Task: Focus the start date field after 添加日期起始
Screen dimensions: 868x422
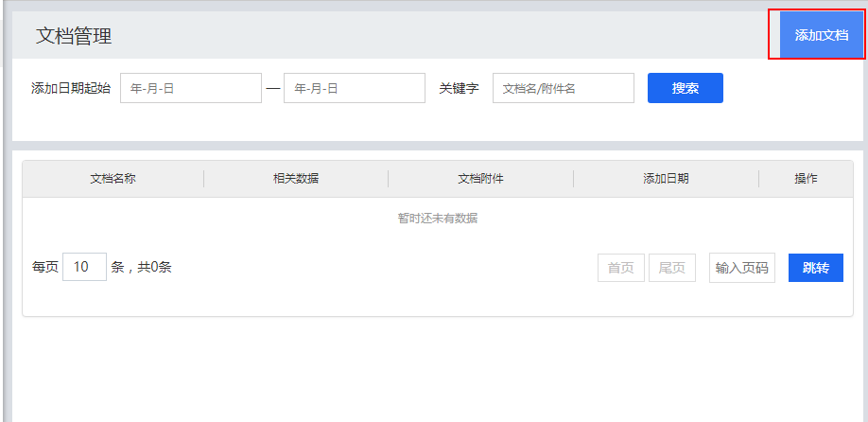Action: [x=191, y=88]
